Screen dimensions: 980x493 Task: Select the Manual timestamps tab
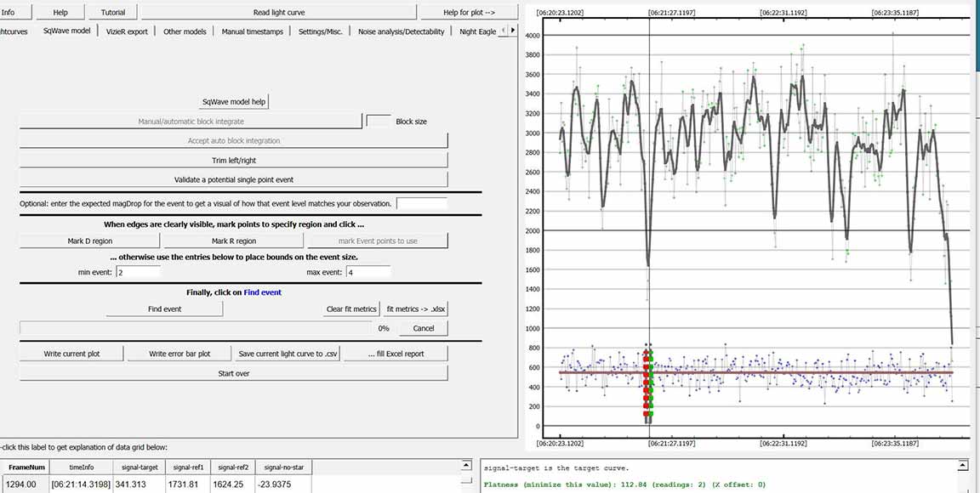tap(251, 31)
